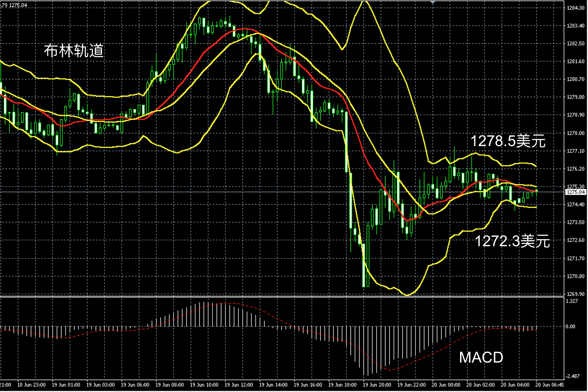Click the -2.487 MACD scale value
This screenshot has width=588, height=392.
click(572, 376)
